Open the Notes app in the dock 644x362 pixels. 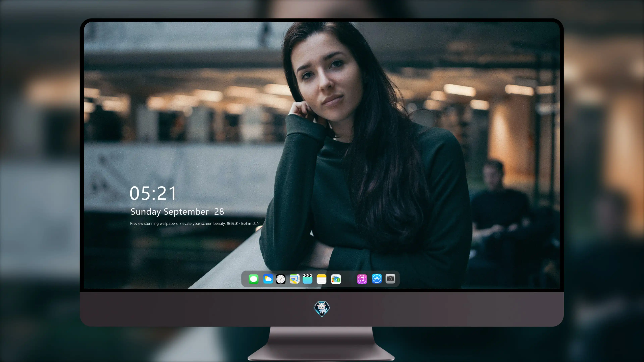click(x=321, y=279)
